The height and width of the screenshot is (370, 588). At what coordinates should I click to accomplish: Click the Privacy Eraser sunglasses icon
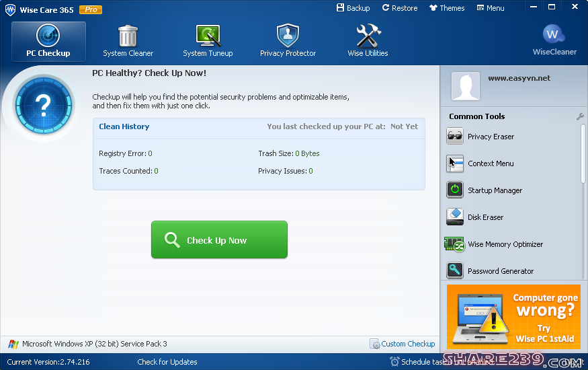tap(455, 136)
